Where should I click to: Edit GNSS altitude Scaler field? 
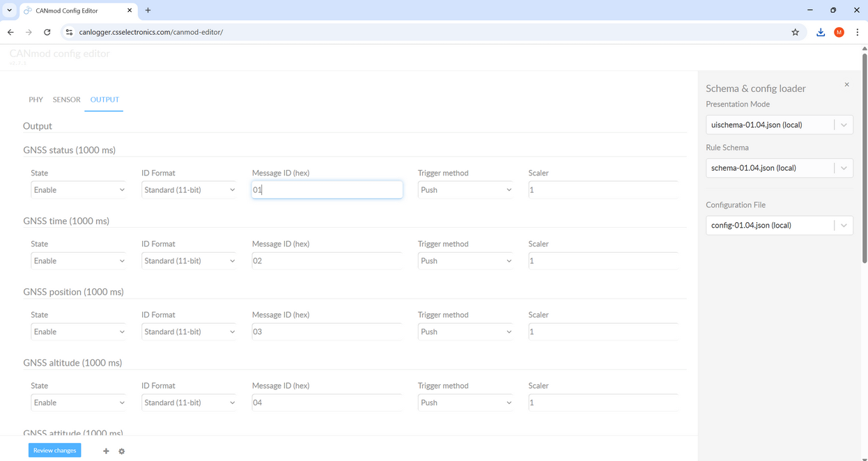click(x=603, y=403)
